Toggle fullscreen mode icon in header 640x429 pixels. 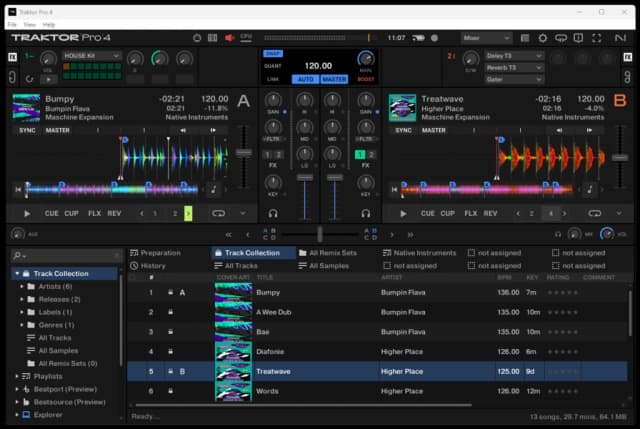(596, 38)
